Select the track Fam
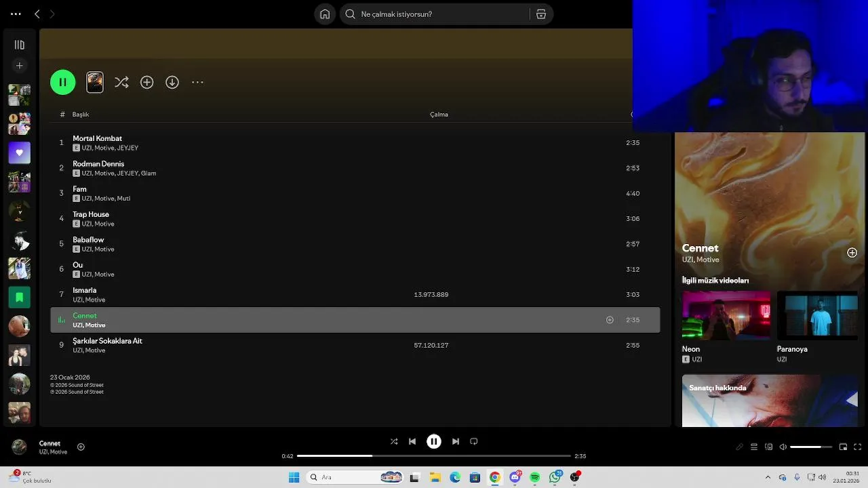868x488 pixels. [x=355, y=193]
